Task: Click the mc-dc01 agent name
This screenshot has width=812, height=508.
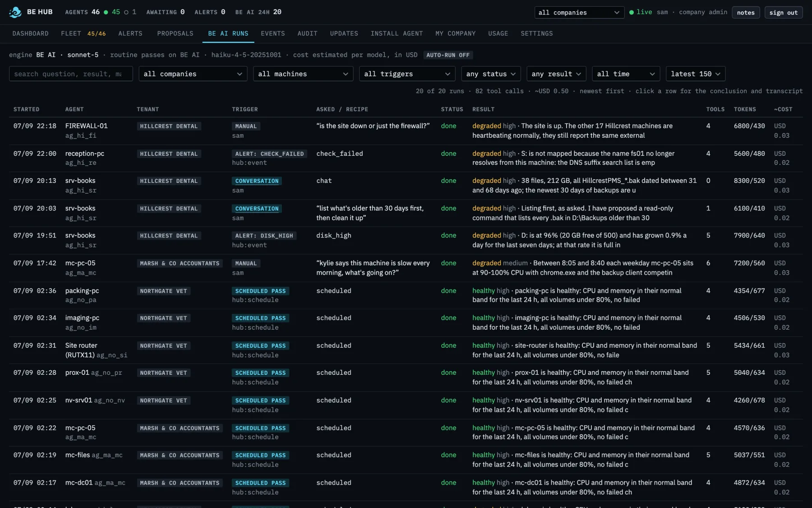Action: pyautogui.click(x=78, y=482)
